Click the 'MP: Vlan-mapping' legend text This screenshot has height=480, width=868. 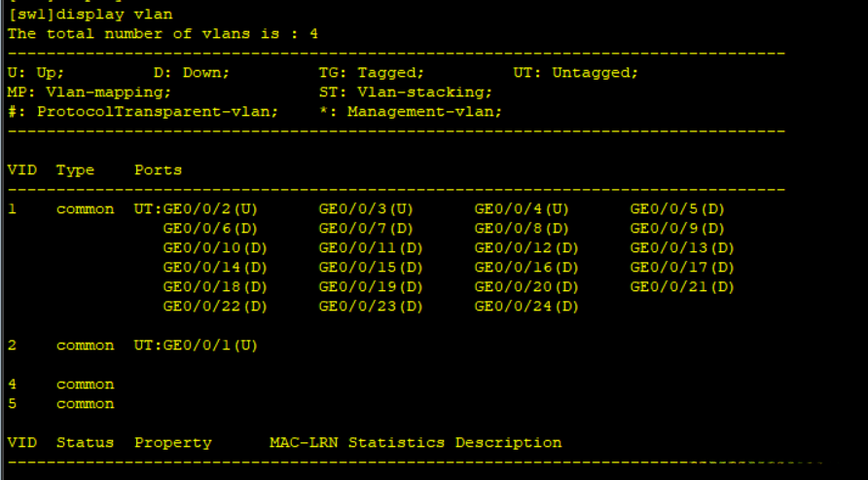coord(90,92)
